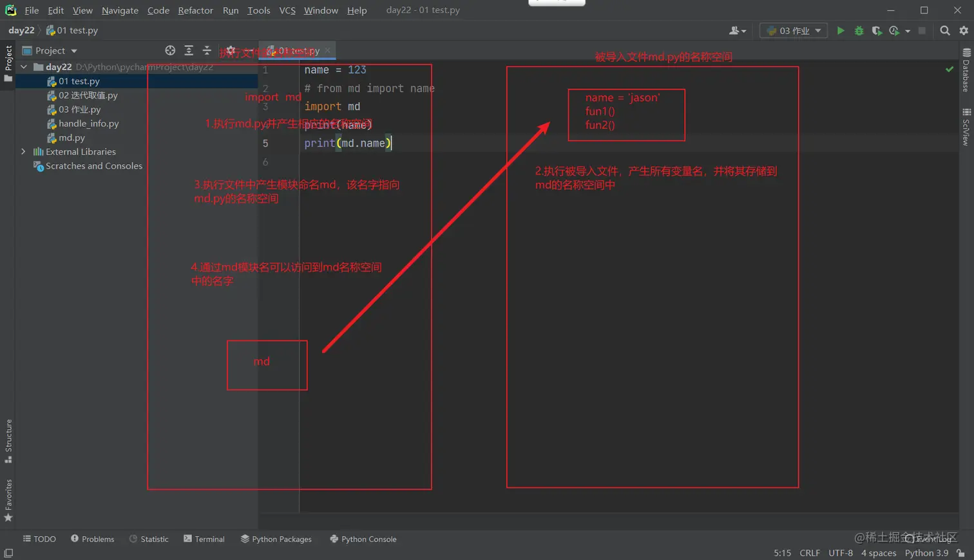Screen dimensions: 974x560
Task: Open the Python Console tool window
Action: click(x=363, y=539)
